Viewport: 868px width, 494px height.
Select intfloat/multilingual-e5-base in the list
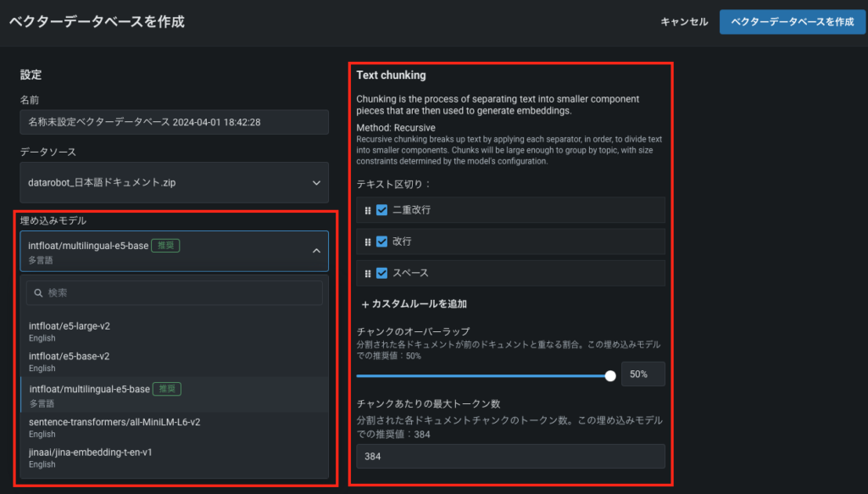(x=175, y=395)
